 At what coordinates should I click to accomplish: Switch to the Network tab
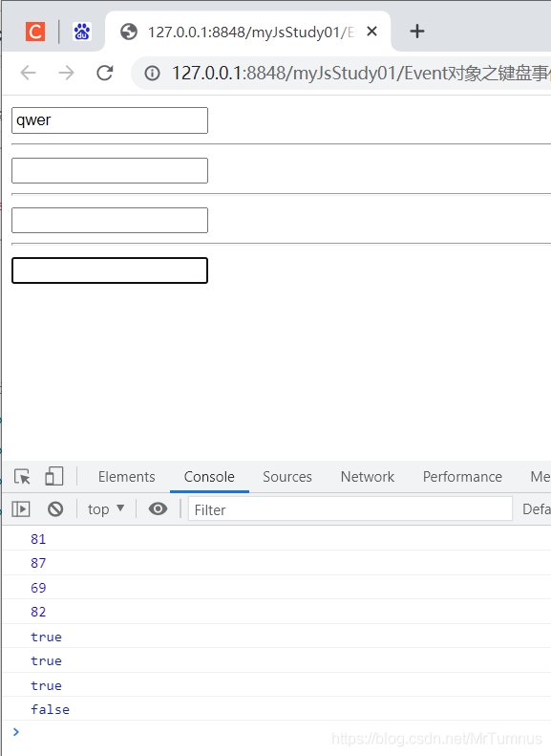tap(368, 477)
